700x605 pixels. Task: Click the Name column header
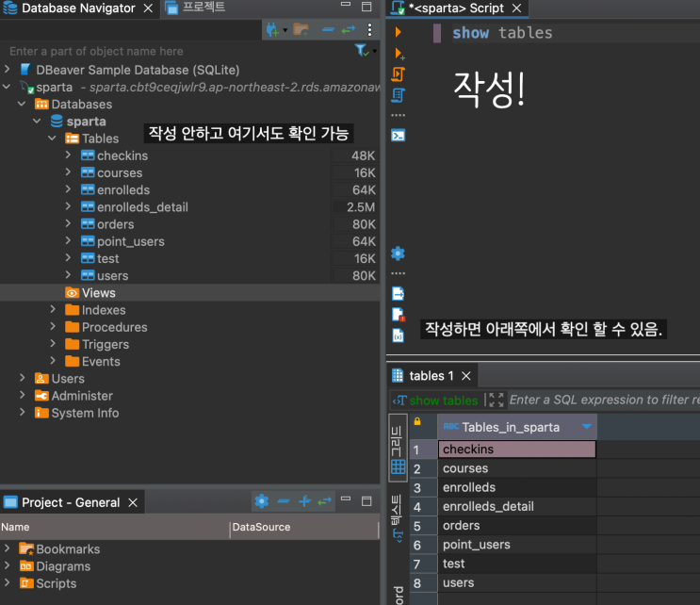(x=114, y=527)
